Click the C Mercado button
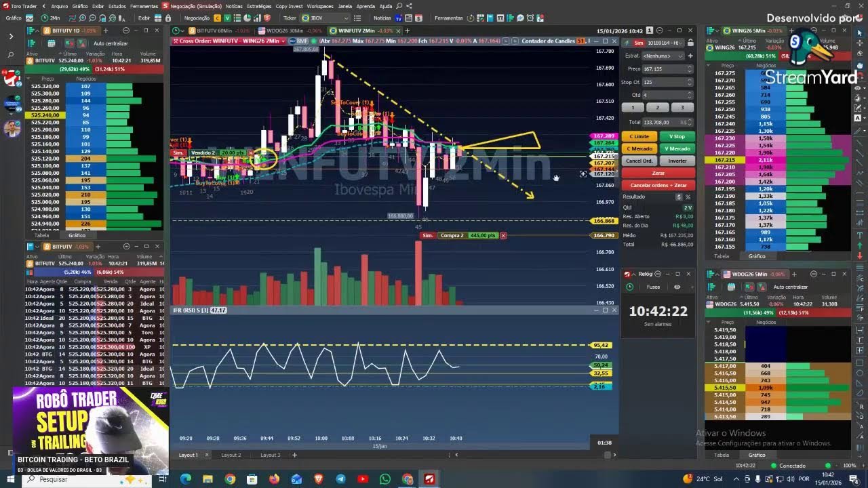Image resolution: width=868 pixels, height=488 pixels. (x=639, y=148)
